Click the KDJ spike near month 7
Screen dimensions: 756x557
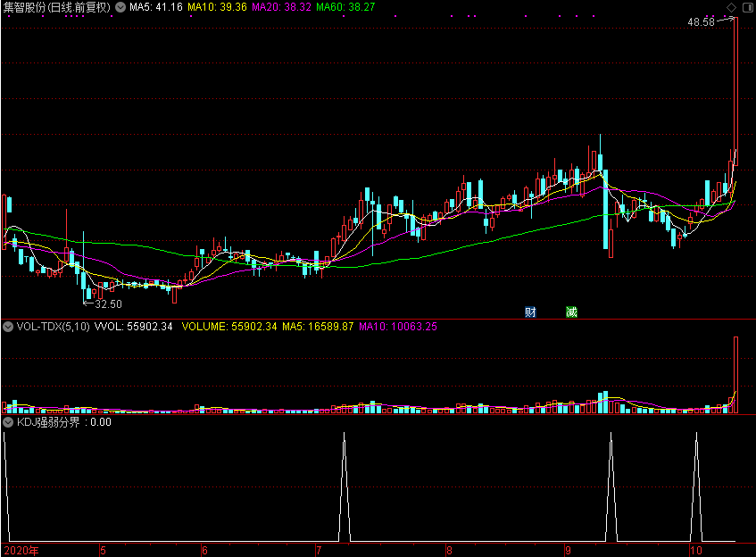click(345, 487)
